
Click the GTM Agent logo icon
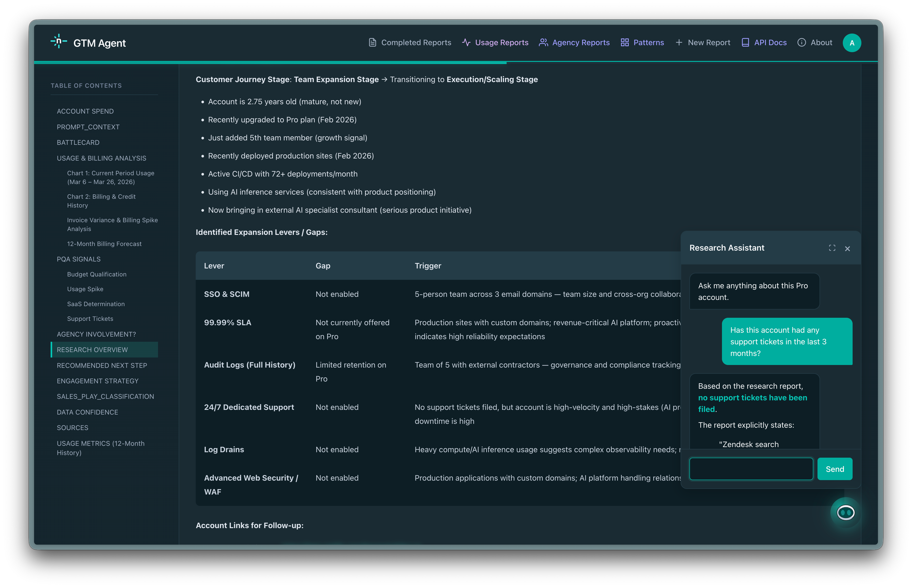tap(58, 42)
